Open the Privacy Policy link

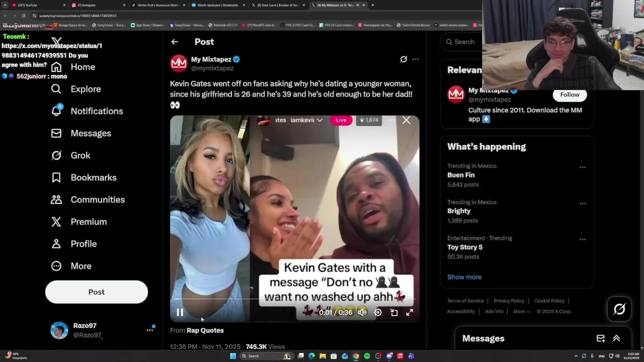(x=509, y=301)
